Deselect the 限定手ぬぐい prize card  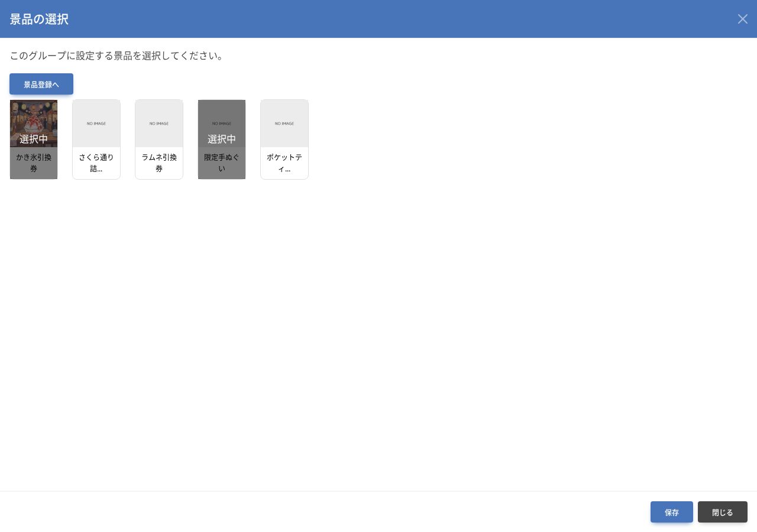[222, 140]
